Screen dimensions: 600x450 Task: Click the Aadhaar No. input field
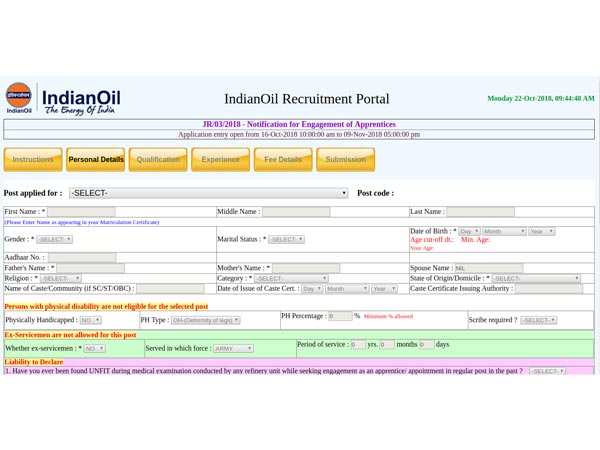82,258
